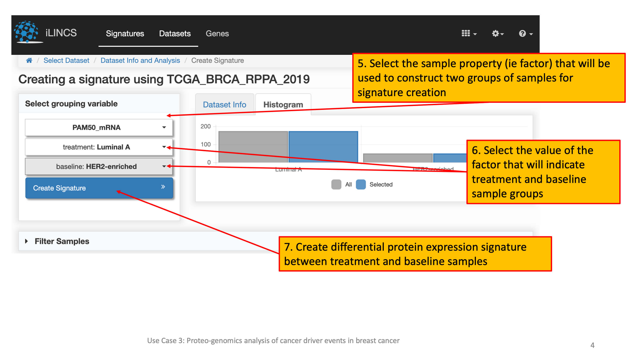The height and width of the screenshot is (362, 644).
Task: Go to the Genes menu
Action: point(217,33)
